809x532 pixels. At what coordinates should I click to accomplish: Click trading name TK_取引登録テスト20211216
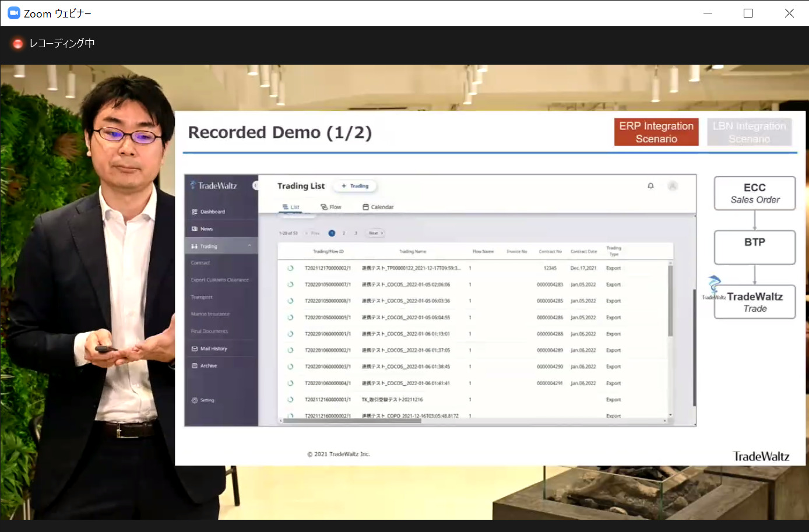pyautogui.click(x=392, y=400)
